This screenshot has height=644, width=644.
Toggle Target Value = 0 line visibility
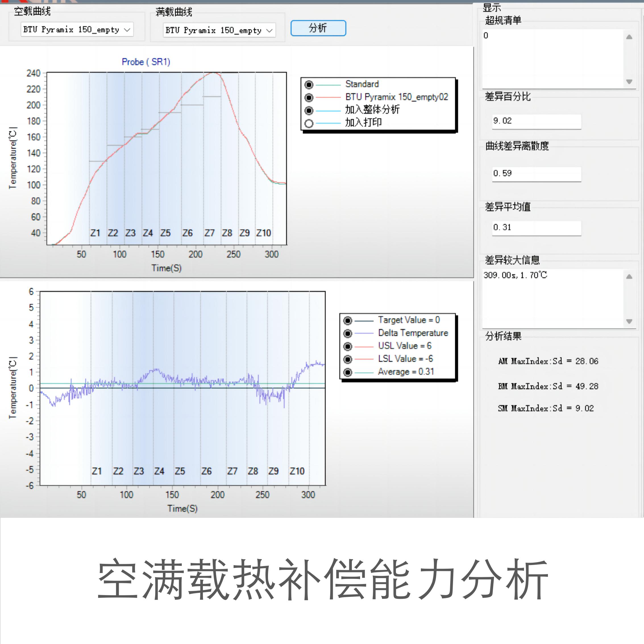tap(348, 320)
